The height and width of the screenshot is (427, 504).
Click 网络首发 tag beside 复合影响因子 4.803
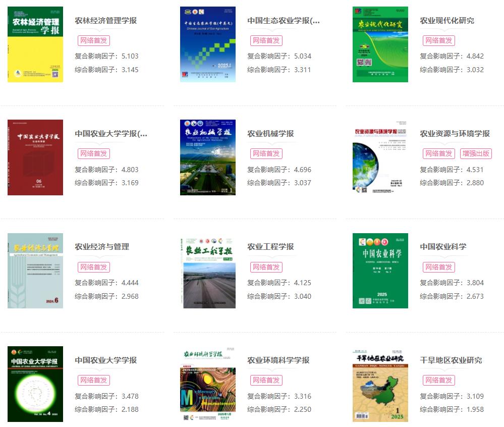pyautogui.click(x=93, y=154)
